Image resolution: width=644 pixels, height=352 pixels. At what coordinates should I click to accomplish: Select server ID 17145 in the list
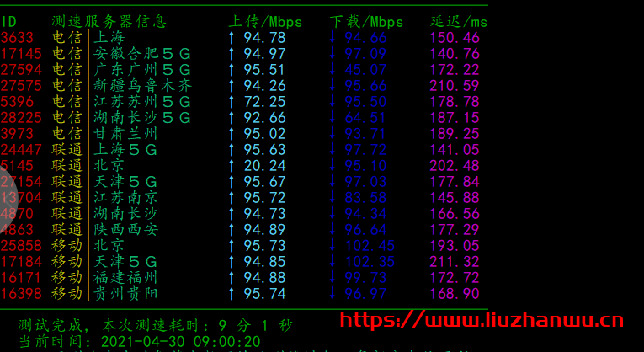[x=20, y=54]
